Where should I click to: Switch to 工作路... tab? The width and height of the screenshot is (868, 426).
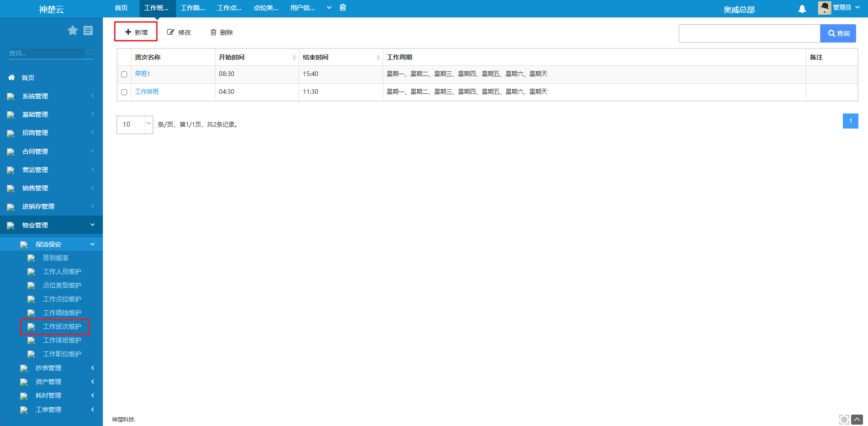pyautogui.click(x=193, y=8)
